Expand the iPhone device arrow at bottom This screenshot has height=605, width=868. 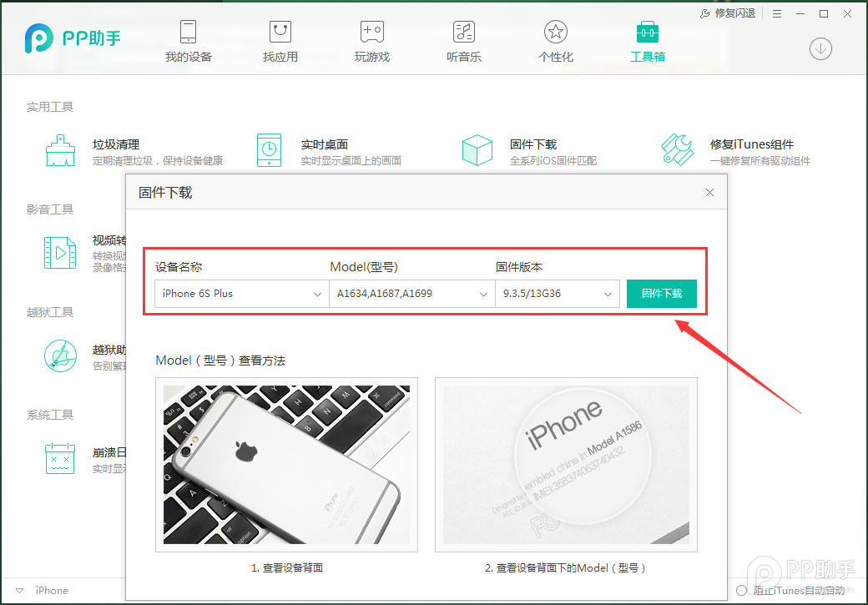(x=19, y=591)
